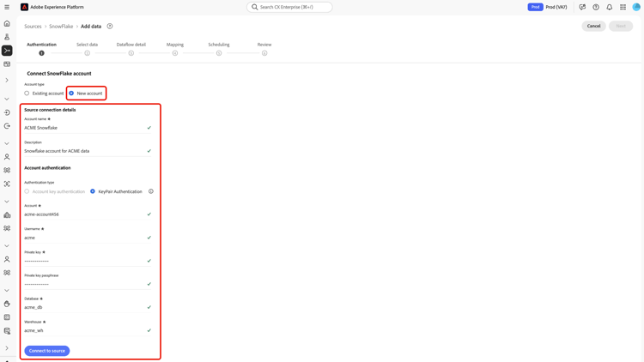Open the Sources inbound-arrow sidebar icon
The width and height of the screenshot is (644, 362).
(x=7, y=112)
